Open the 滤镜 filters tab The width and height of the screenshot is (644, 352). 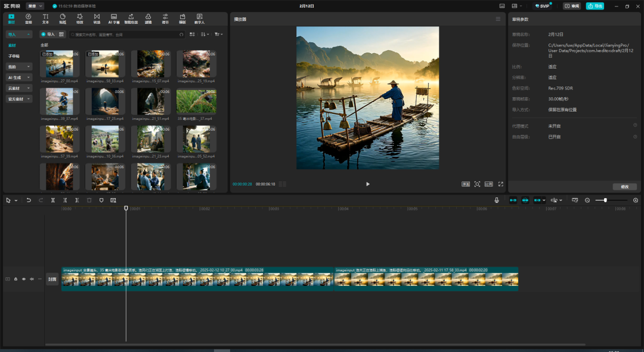148,18
